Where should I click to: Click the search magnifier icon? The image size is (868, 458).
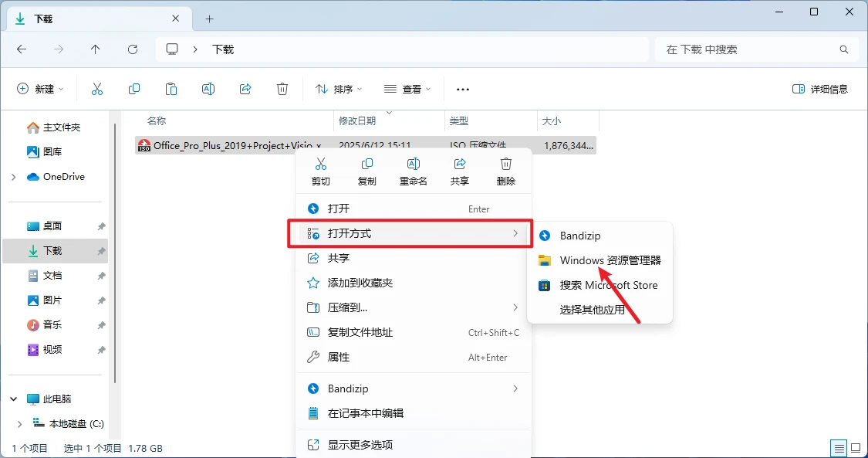843,49
